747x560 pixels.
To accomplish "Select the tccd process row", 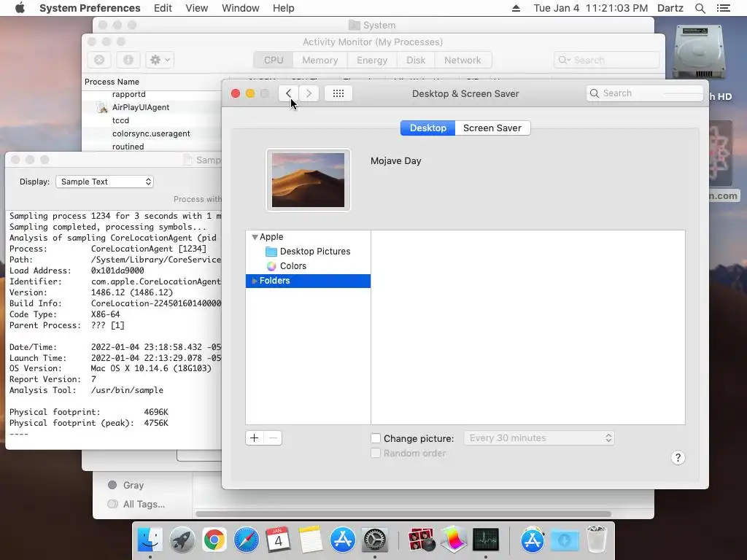I will click(x=152, y=120).
